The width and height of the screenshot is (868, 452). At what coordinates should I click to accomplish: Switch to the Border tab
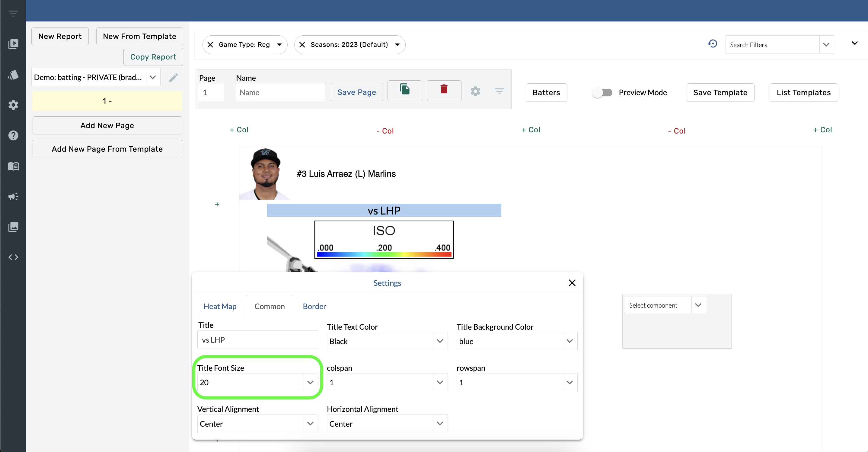[x=314, y=306]
